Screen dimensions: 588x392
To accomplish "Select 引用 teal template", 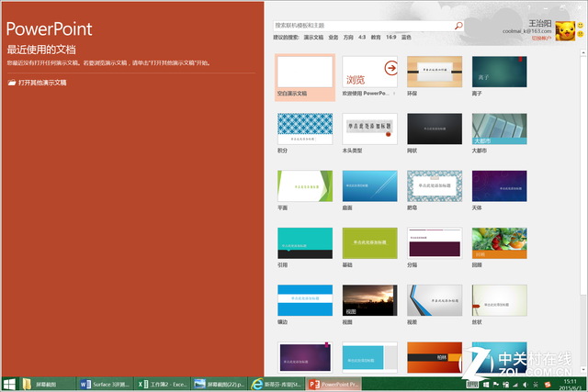I will (305, 243).
